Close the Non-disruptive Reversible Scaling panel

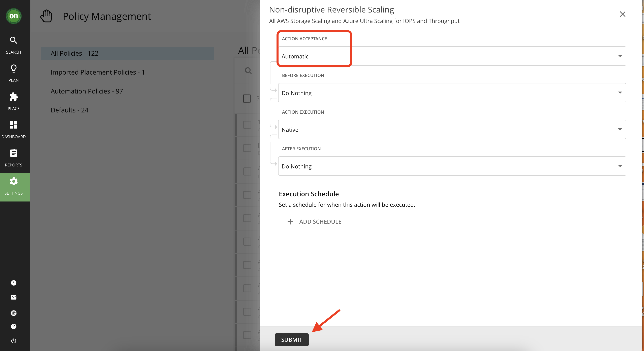click(622, 14)
